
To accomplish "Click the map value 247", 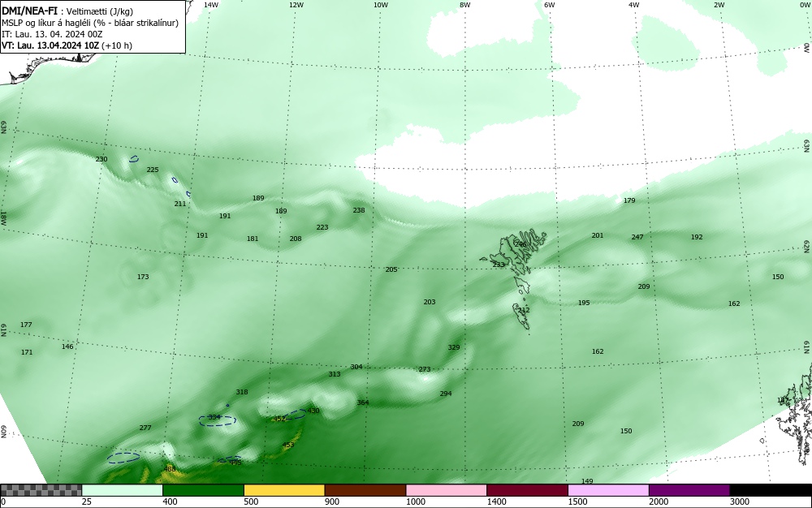I will pyautogui.click(x=637, y=237).
